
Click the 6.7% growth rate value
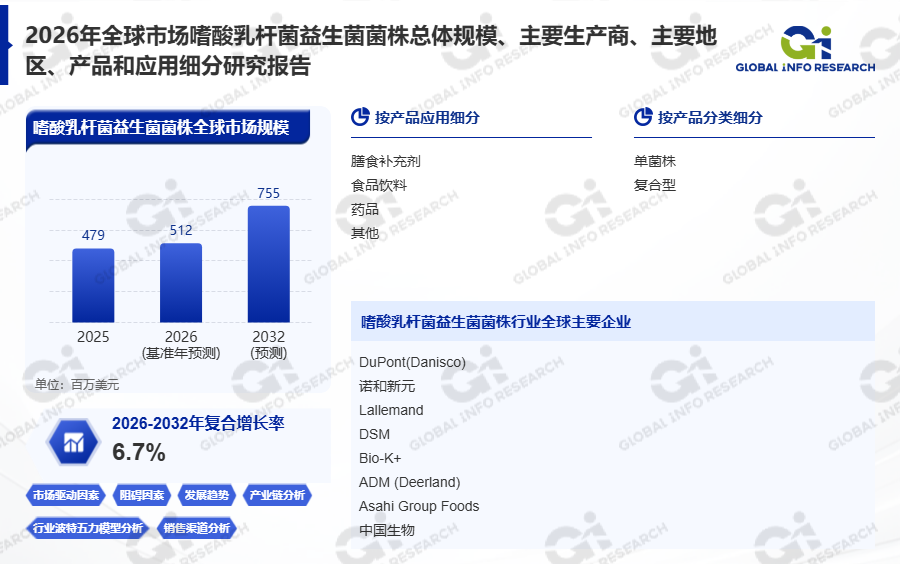139,452
